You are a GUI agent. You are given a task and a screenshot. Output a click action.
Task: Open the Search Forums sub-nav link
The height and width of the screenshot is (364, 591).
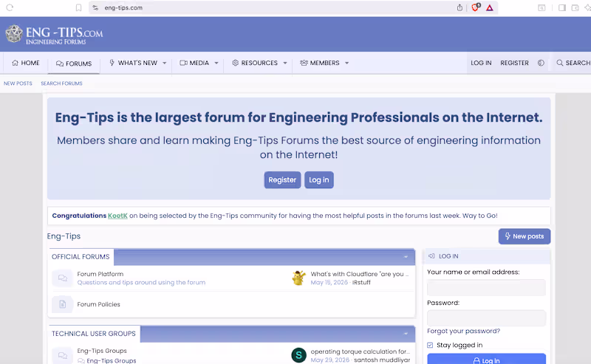61,83
